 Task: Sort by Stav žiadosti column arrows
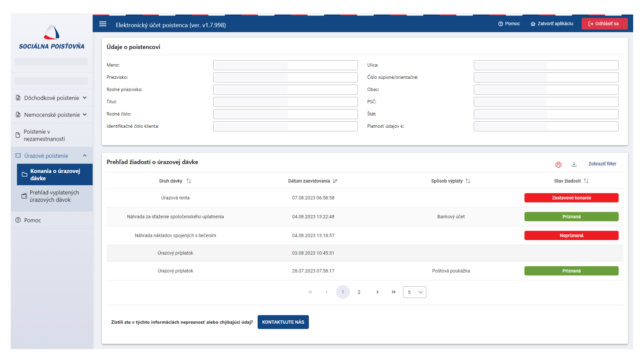pyautogui.click(x=586, y=181)
